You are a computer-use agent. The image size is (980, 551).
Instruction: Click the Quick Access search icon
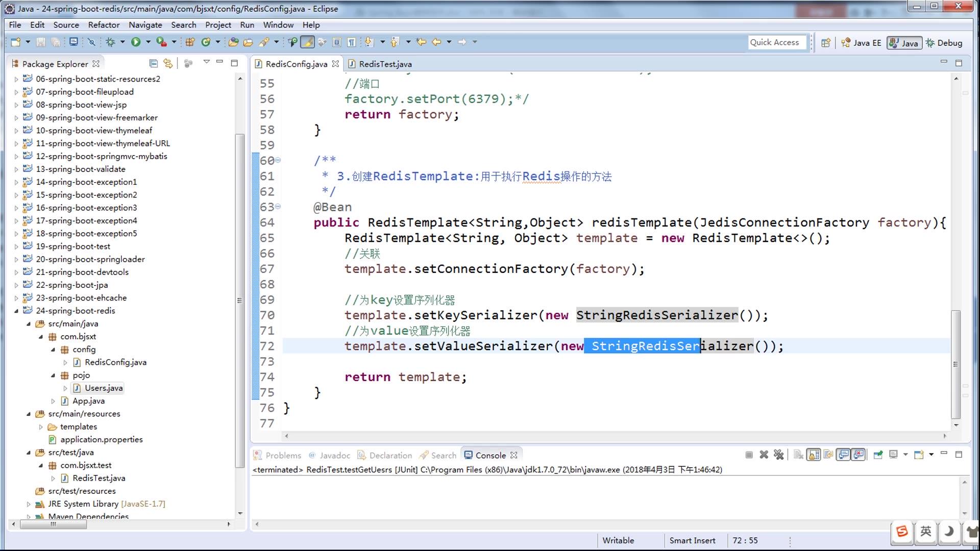tap(773, 42)
